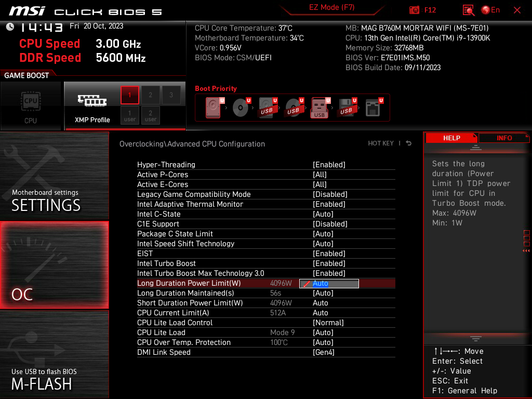Change Hyper-Threading [Enabled] setting

(x=329, y=165)
